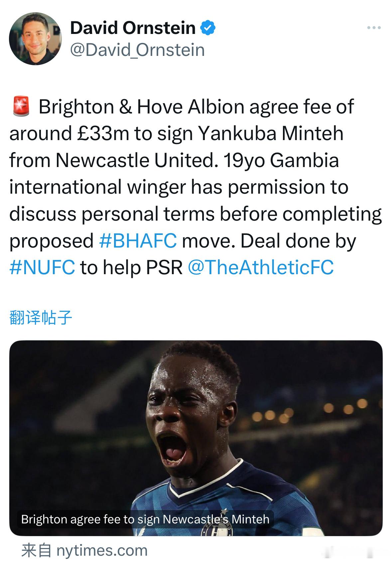The image size is (392, 562).
Task: Click the '£33m' fee in the tweet
Action: tap(103, 133)
